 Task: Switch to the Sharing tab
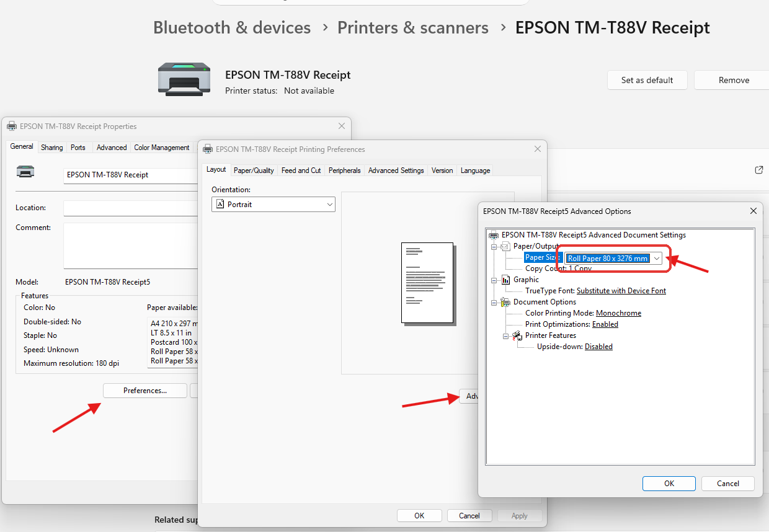click(x=51, y=148)
